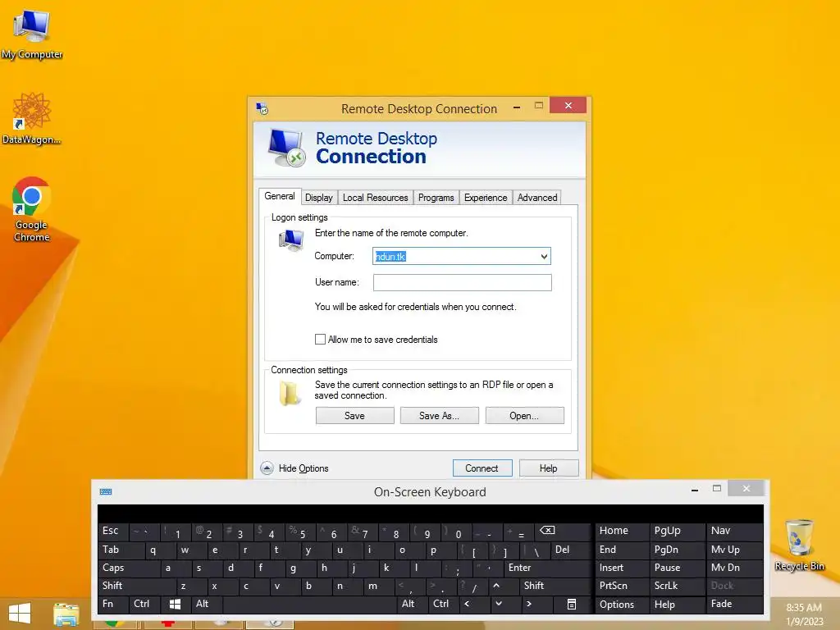Click the Save As... button
The image size is (840, 630).
[440, 416]
